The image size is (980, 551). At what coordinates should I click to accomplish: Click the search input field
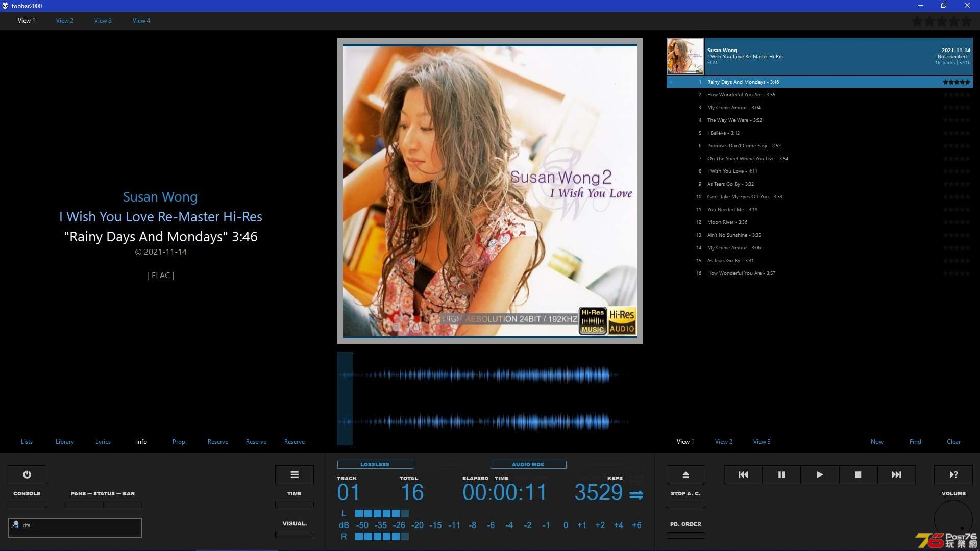coord(75,528)
